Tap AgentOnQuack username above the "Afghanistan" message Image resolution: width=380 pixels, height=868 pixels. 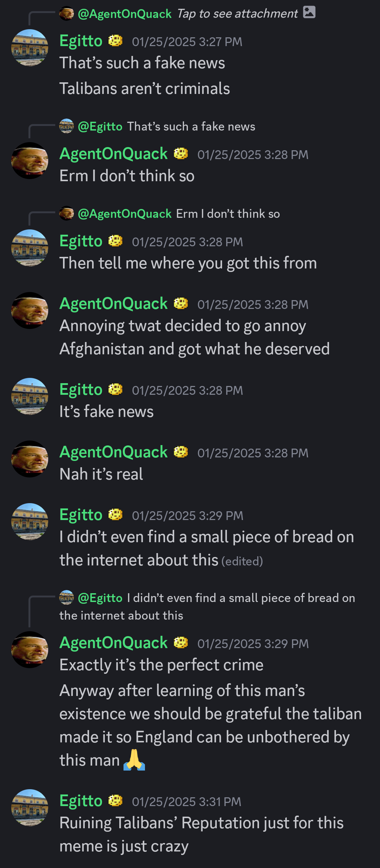click(x=114, y=304)
